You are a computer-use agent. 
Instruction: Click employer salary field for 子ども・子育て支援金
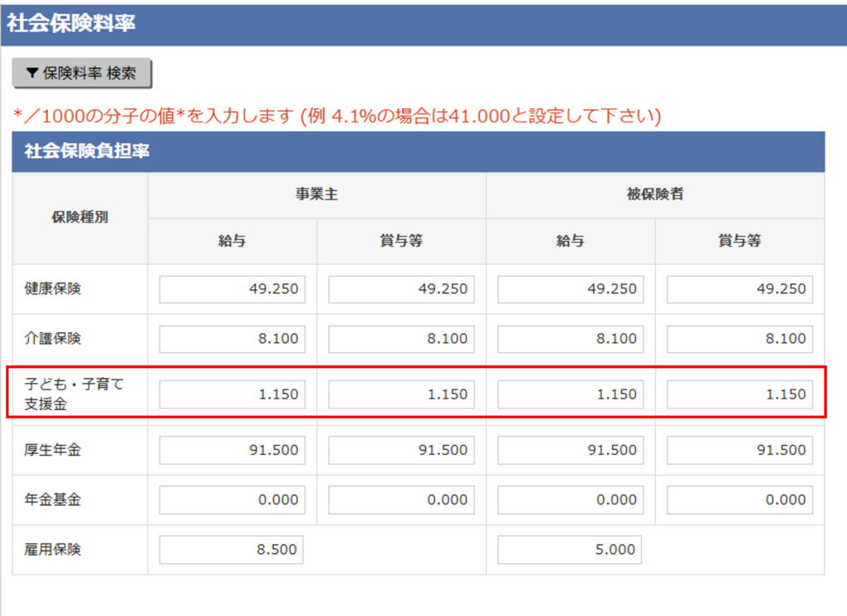[x=232, y=394]
